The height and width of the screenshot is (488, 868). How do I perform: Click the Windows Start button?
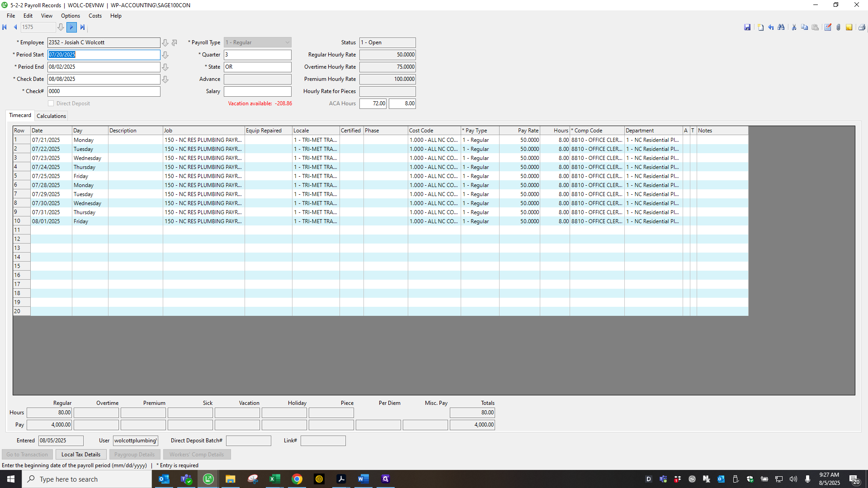pyautogui.click(x=11, y=479)
